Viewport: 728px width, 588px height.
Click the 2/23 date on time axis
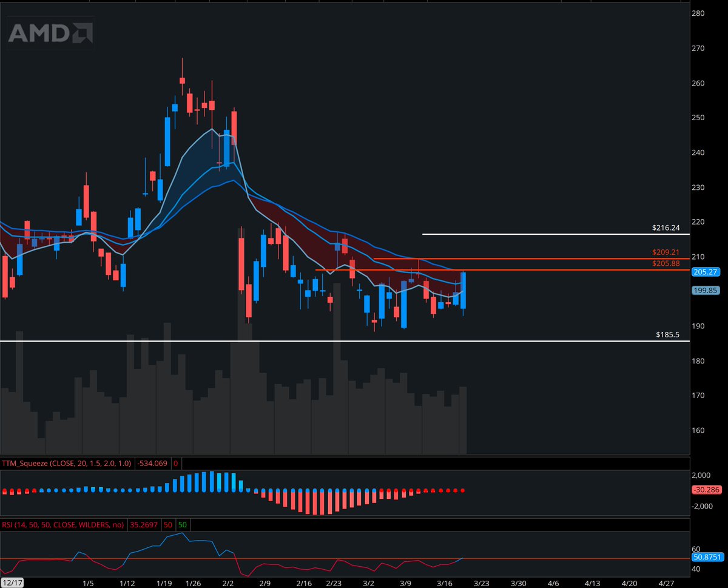334,583
